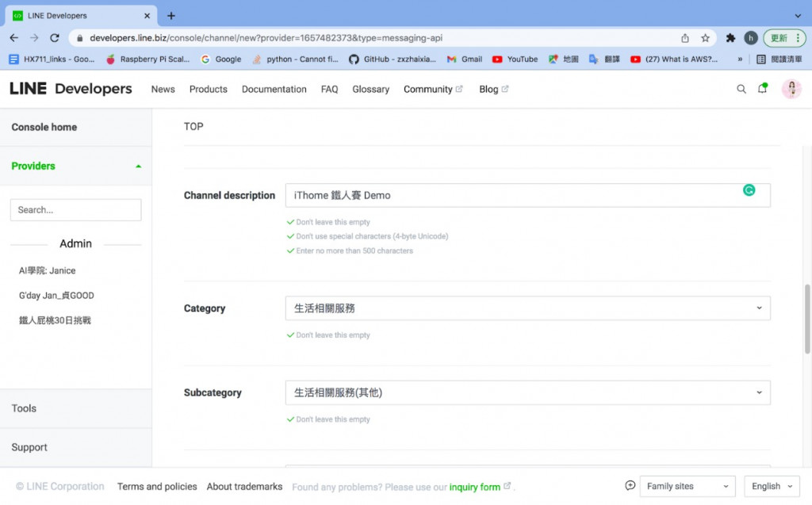Image resolution: width=812 pixels, height=505 pixels.
Task: Open Raspberry Pi Scal... bookmark
Action: tap(148, 59)
